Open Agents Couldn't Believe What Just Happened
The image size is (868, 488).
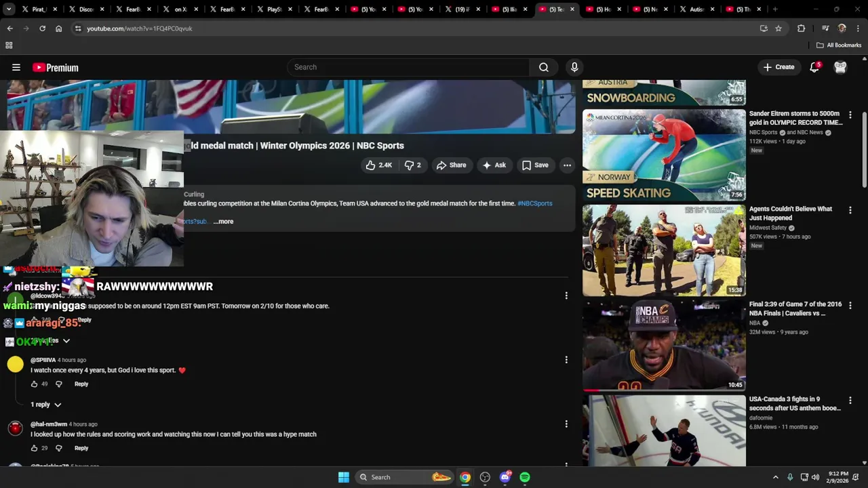[791, 213]
